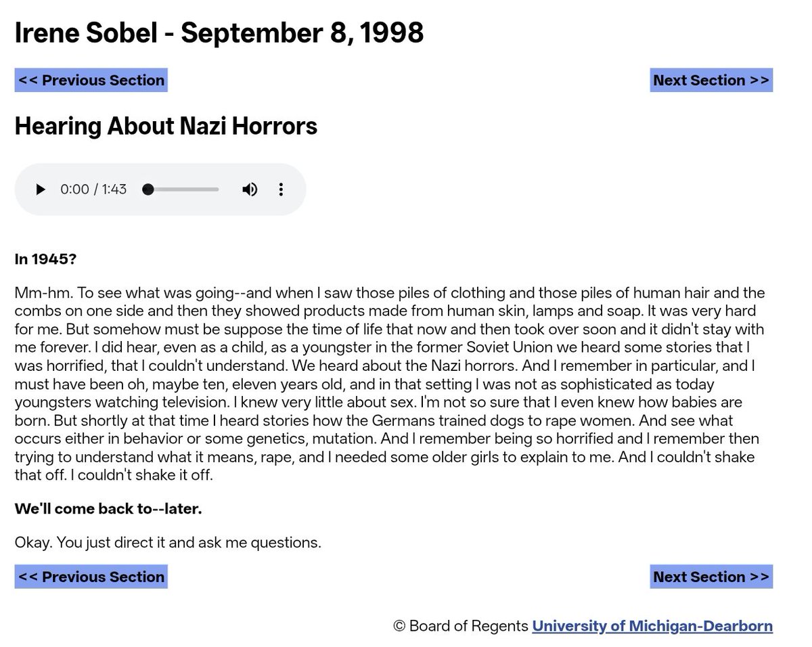Play the interview audio clip
812x647 pixels.
[x=41, y=189]
